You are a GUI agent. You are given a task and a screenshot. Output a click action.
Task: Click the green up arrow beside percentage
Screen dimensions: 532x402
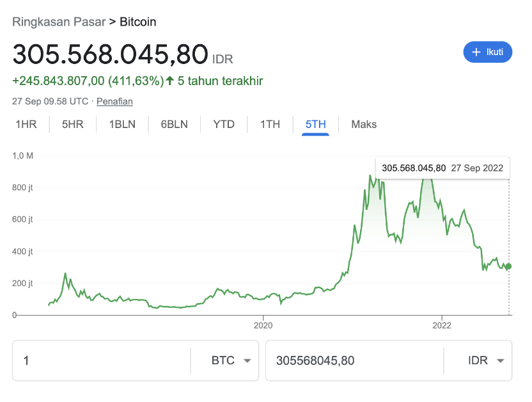tap(170, 81)
